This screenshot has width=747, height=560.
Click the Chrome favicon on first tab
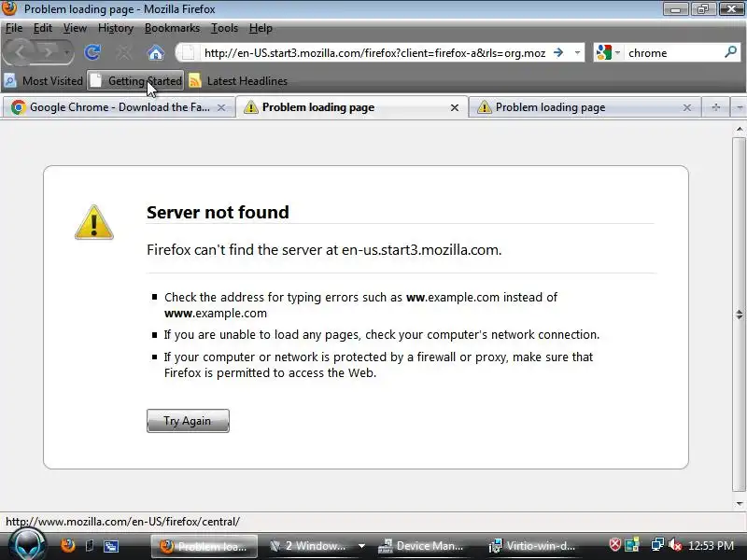(x=18, y=107)
